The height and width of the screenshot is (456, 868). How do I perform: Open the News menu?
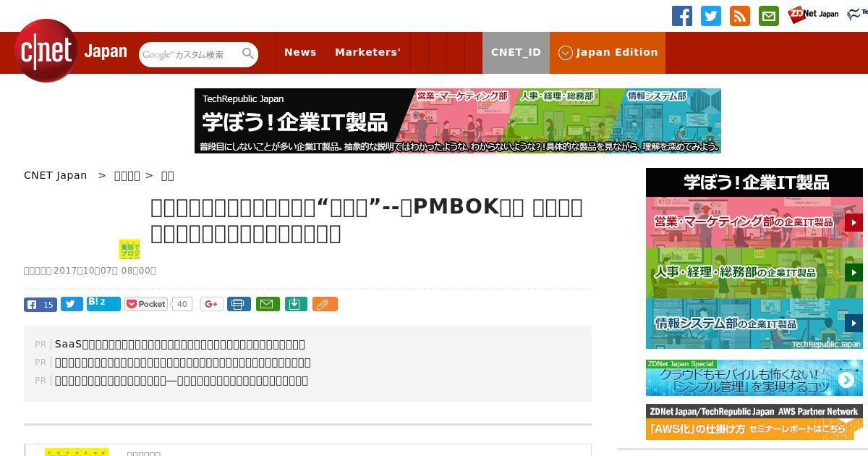coord(300,52)
